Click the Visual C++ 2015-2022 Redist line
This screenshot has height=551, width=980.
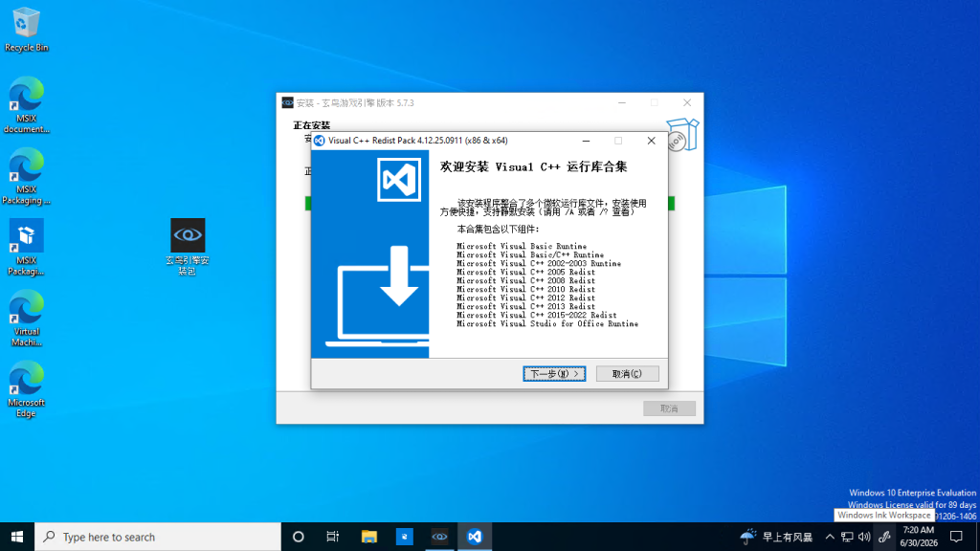click(536, 316)
